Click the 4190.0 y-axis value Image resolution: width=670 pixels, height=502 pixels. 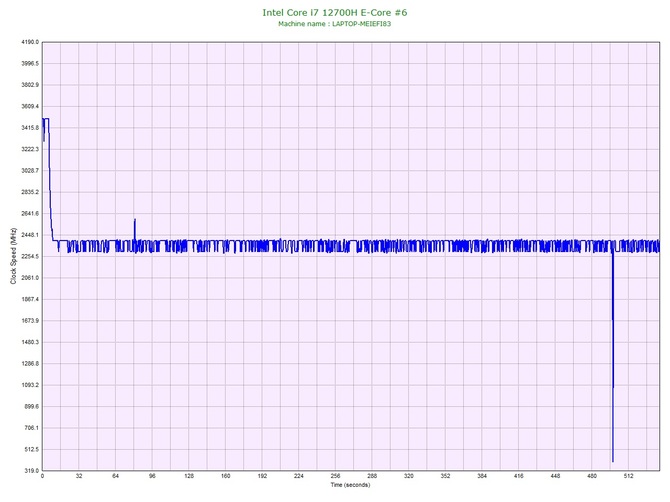click(x=30, y=42)
